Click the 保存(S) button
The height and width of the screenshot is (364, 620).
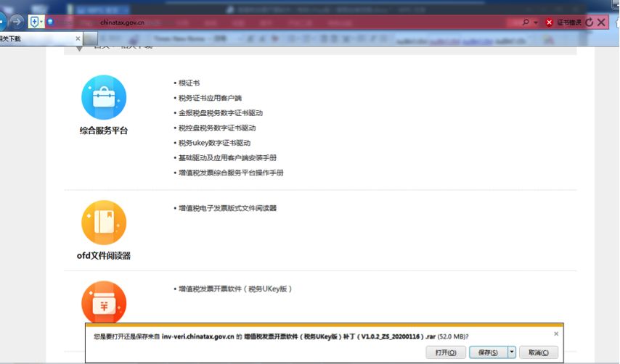pyautogui.click(x=488, y=352)
